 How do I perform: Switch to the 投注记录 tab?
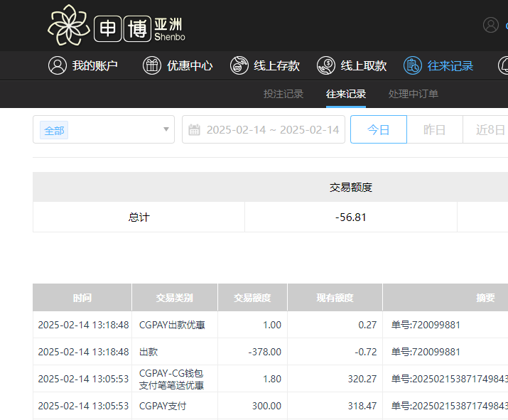pyautogui.click(x=283, y=94)
